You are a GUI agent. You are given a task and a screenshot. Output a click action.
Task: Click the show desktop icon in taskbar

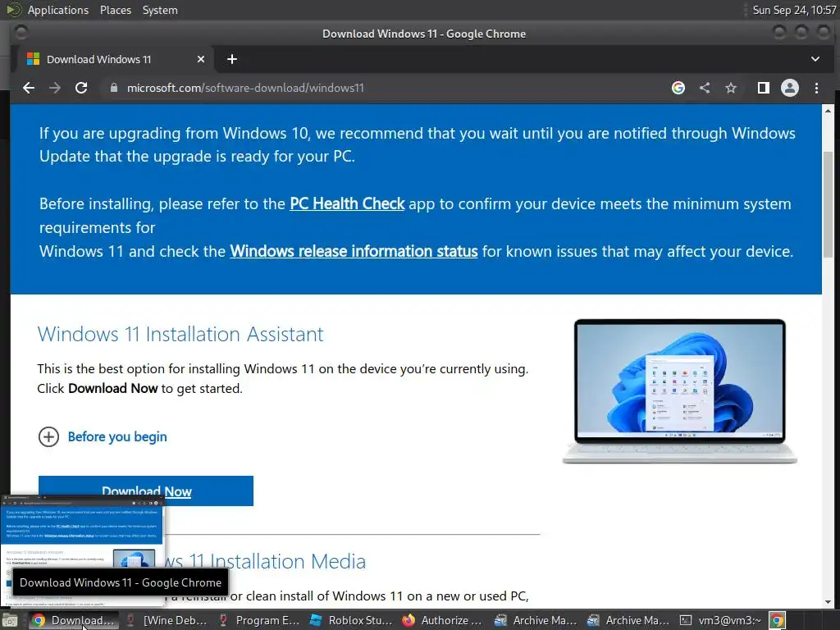coord(10,620)
